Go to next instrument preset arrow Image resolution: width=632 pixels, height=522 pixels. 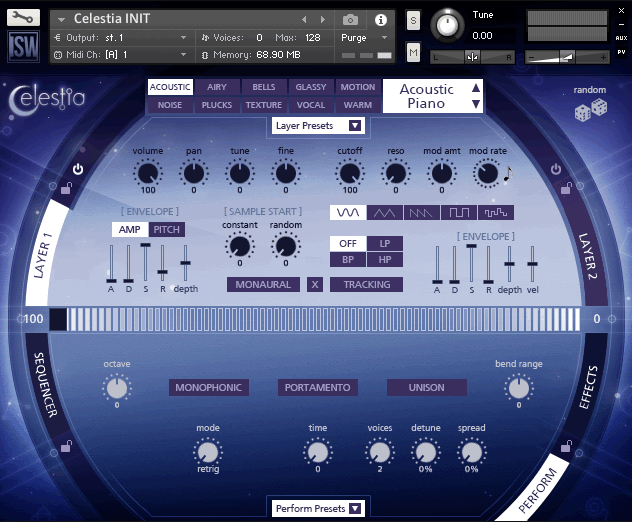pos(322,19)
